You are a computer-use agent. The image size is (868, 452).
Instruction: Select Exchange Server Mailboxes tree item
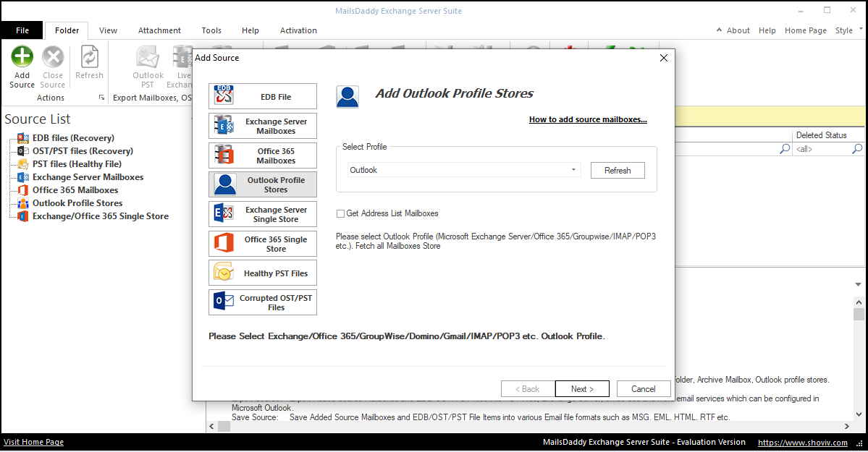[88, 177]
